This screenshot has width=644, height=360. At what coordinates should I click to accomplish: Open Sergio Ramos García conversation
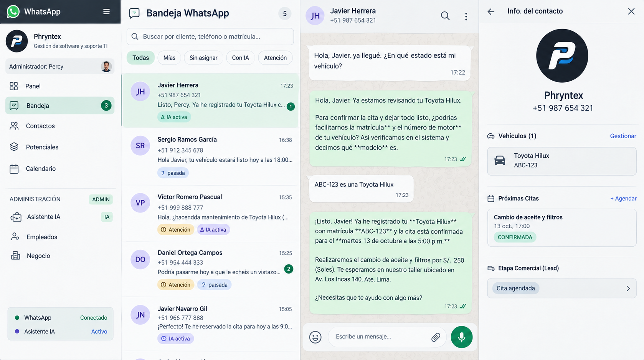point(210,156)
